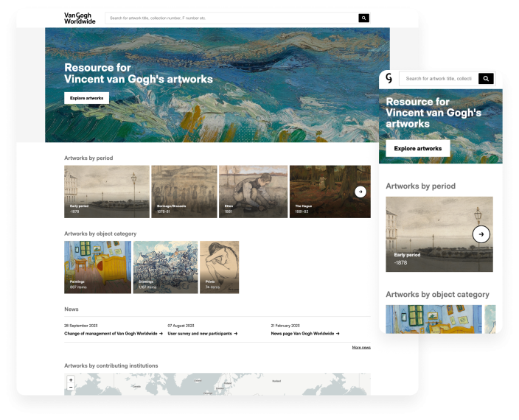This screenshot has width=519, height=420.
Task: Open mobile Early period -1878 card
Action: tap(439, 234)
